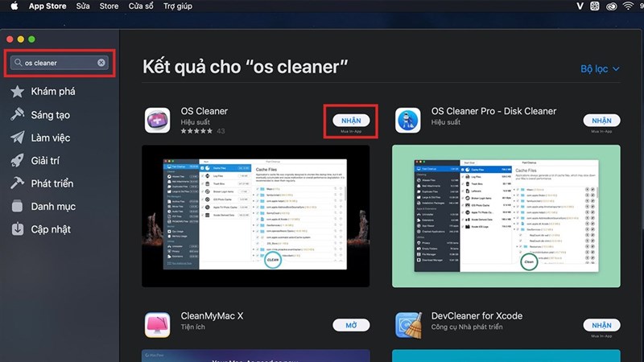The width and height of the screenshot is (644, 362).
Task: Open the OS Cleaner Pro screenshot preview
Action: [x=506, y=216]
